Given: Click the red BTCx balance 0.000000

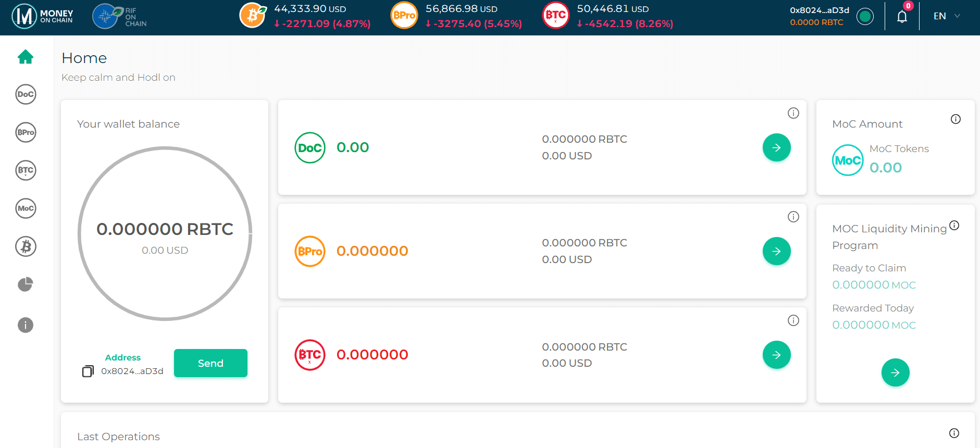Looking at the screenshot, I should coord(372,355).
